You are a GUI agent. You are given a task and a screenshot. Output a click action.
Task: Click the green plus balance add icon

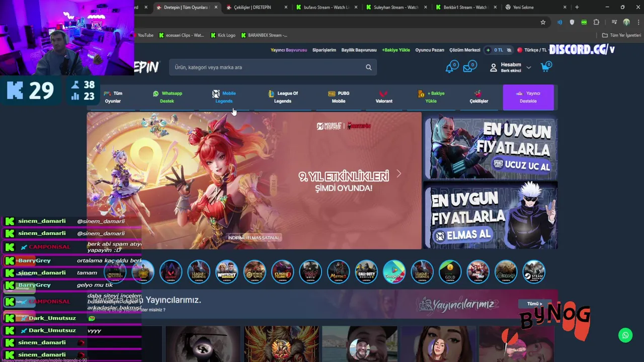488,50
